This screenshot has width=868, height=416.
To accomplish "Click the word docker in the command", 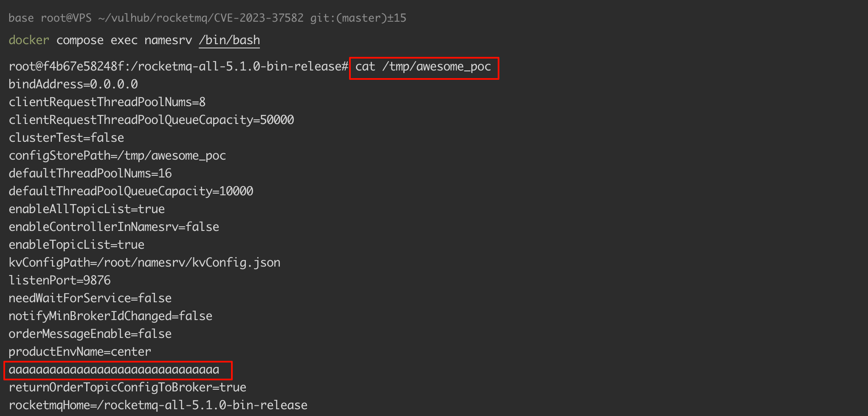I will 29,40.
